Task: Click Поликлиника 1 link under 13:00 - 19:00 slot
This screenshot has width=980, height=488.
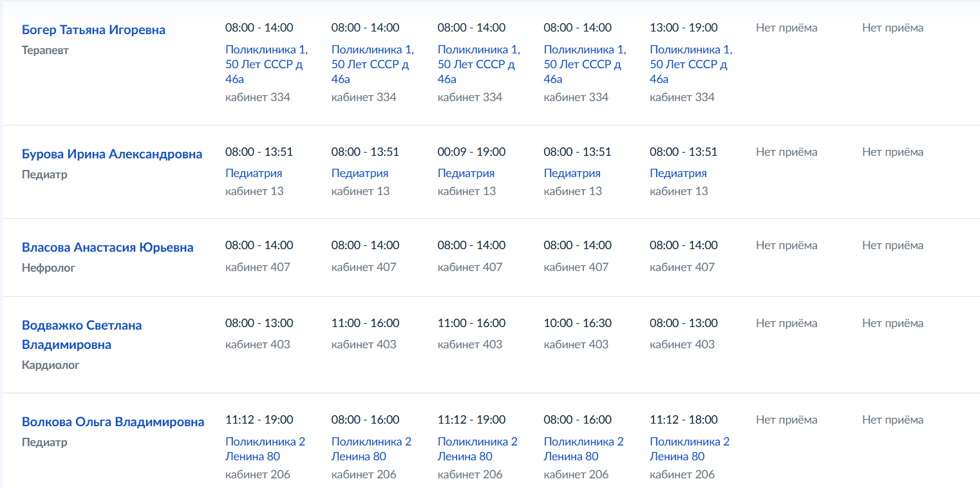Action: coord(691,64)
